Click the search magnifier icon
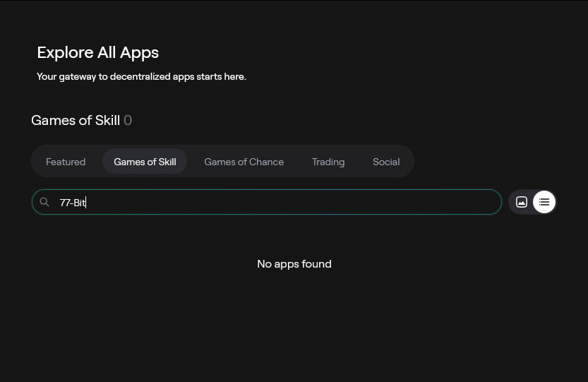Screen dimensions: 588x382 click(x=44, y=202)
